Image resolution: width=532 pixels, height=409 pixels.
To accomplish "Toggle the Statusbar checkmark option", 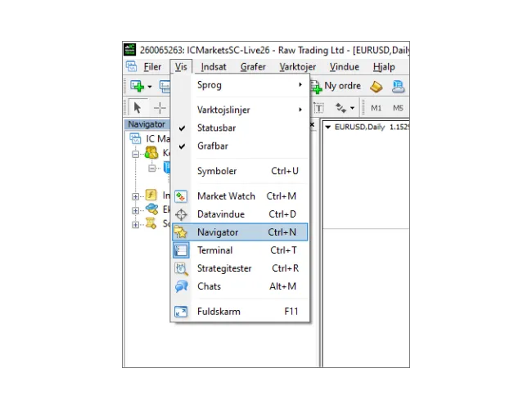I will [216, 128].
